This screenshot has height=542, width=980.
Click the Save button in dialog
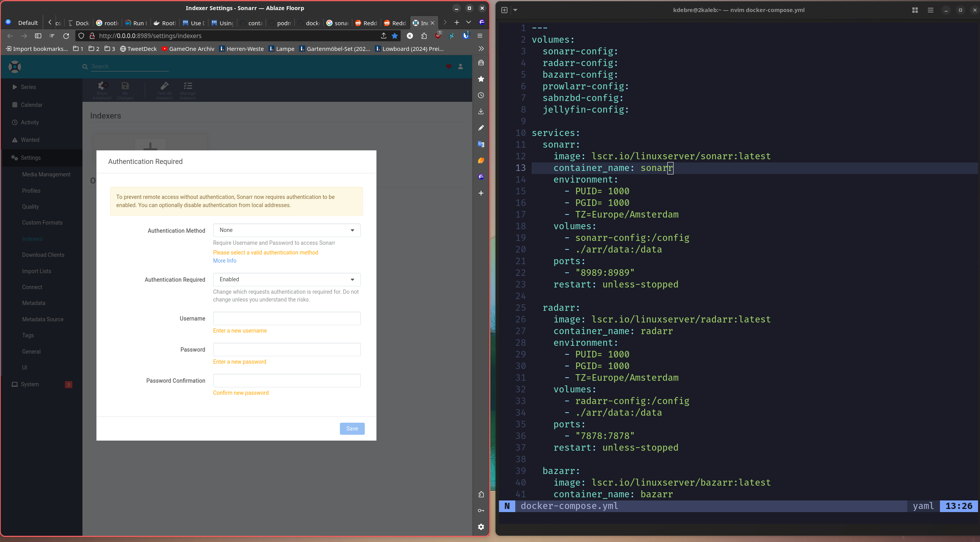(352, 429)
